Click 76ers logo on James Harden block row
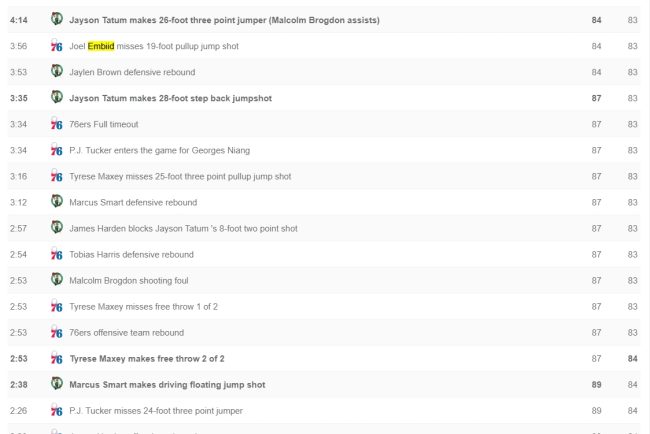 click(56, 228)
